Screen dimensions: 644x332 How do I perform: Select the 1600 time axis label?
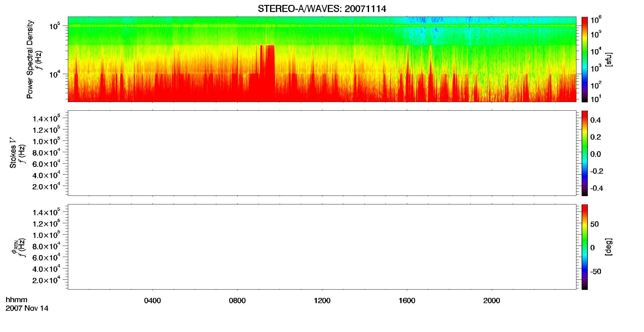407,301
